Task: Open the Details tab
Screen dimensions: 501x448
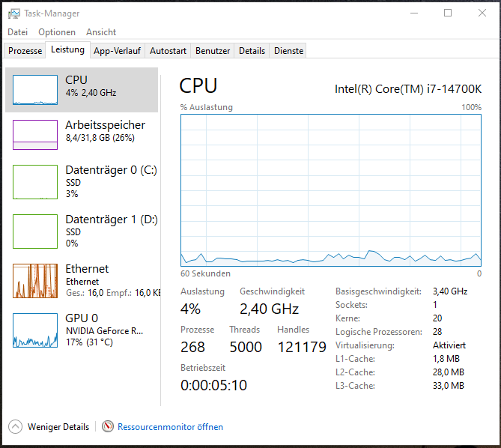Action: point(252,51)
